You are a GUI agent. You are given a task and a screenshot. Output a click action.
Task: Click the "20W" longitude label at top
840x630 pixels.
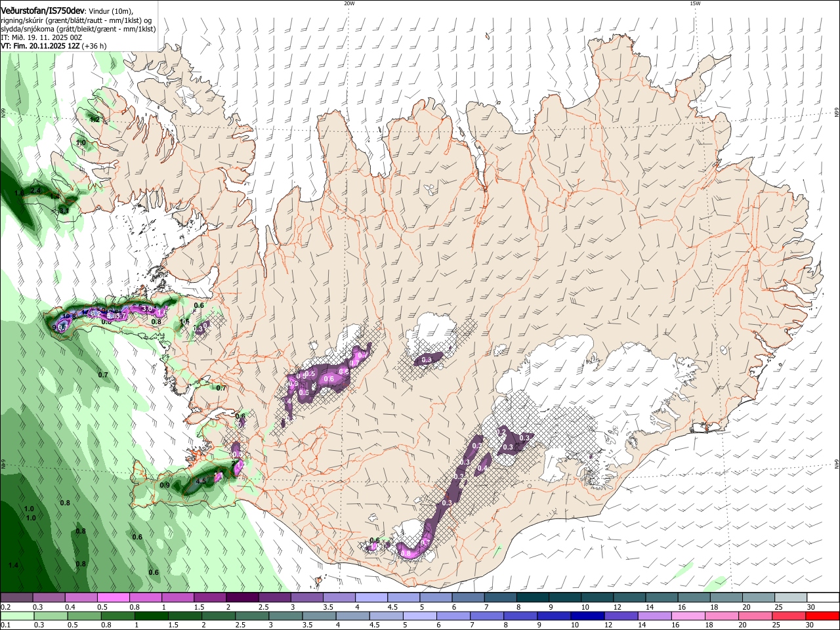tap(349, 3)
